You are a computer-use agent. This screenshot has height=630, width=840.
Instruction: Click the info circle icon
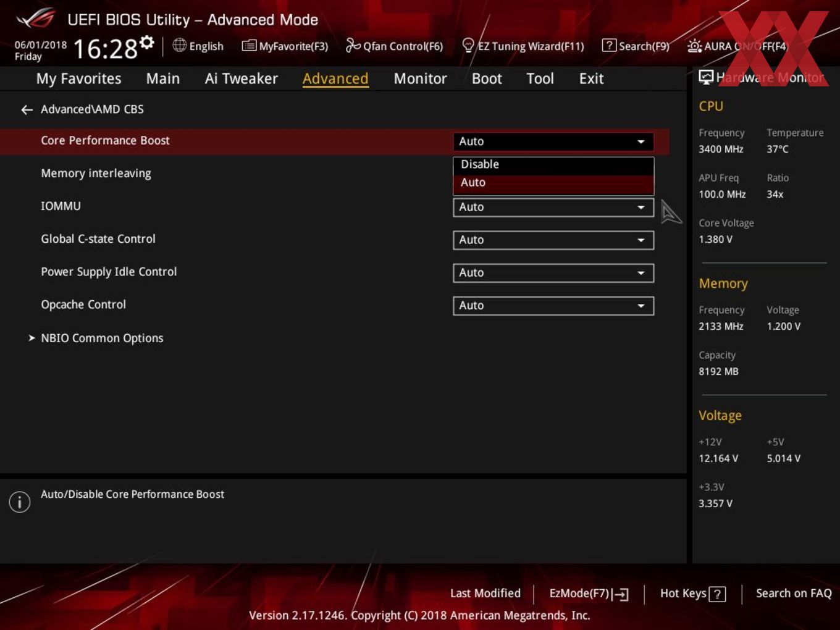click(x=20, y=502)
